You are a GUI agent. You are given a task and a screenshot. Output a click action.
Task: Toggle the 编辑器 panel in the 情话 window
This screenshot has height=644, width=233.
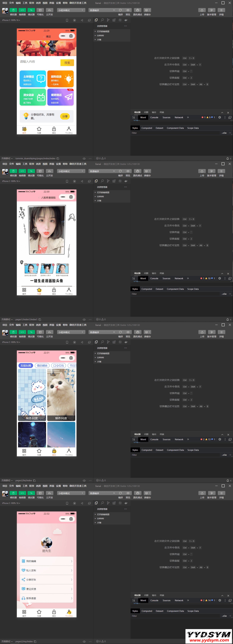[22, 10]
